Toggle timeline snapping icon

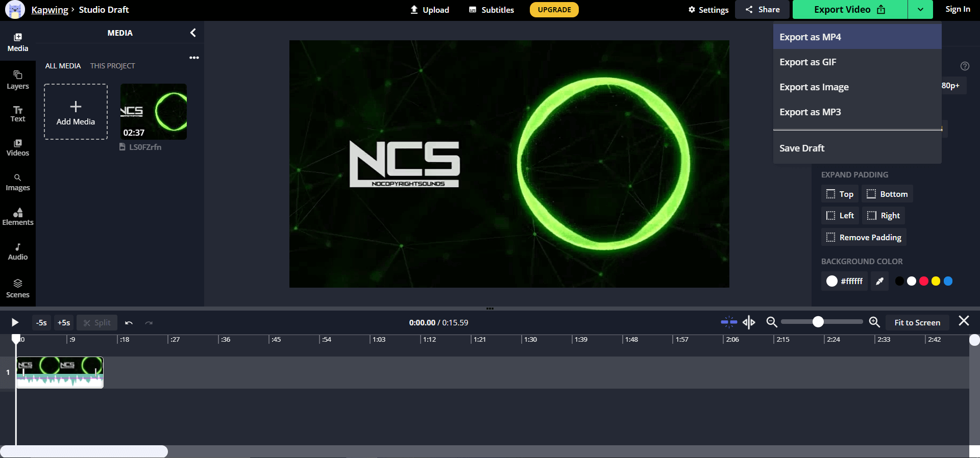tap(729, 322)
